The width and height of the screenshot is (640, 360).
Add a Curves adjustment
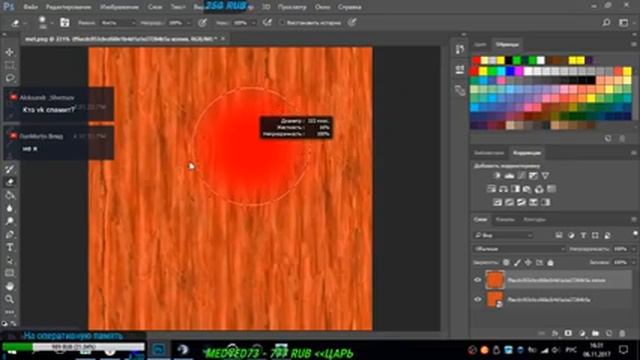pyautogui.click(x=521, y=176)
